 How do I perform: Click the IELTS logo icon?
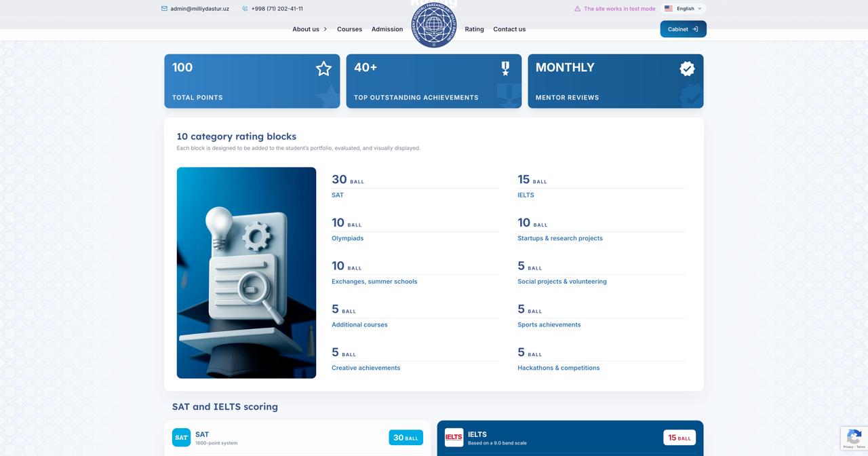pos(454,438)
